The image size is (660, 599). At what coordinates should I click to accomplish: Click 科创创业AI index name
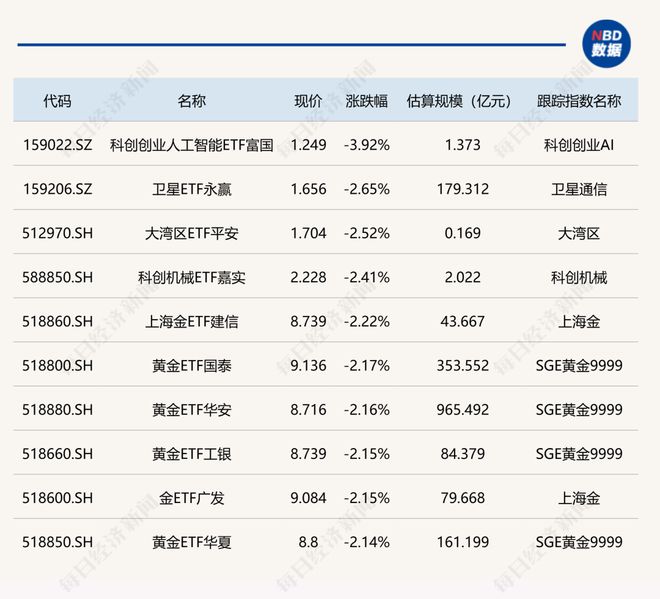(579, 145)
